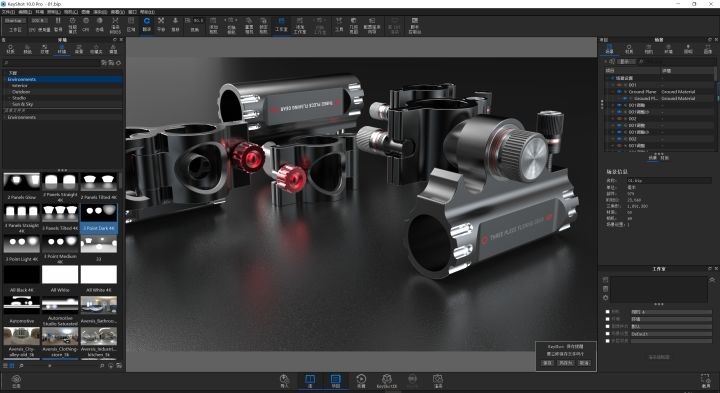
Task: Select the Pan camera tool in ribbon
Action: tap(161, 24)
